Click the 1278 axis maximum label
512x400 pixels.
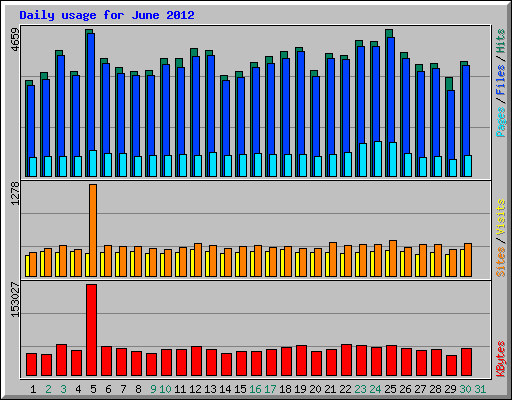pos(16,193)
